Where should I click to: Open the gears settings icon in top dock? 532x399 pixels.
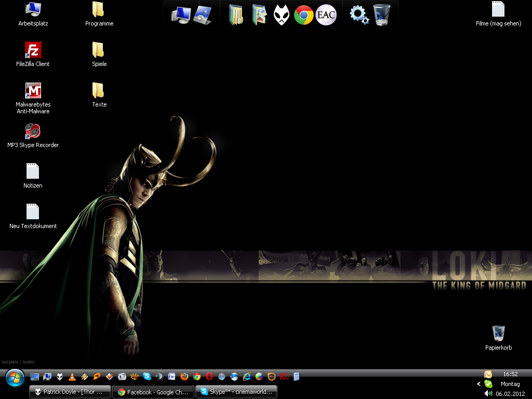360,15
